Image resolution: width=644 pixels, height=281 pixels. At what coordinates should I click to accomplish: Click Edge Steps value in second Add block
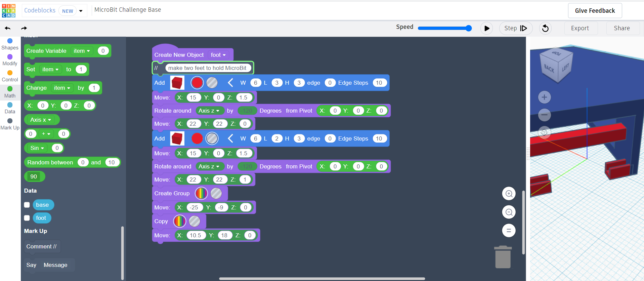[x=379, y=138]
